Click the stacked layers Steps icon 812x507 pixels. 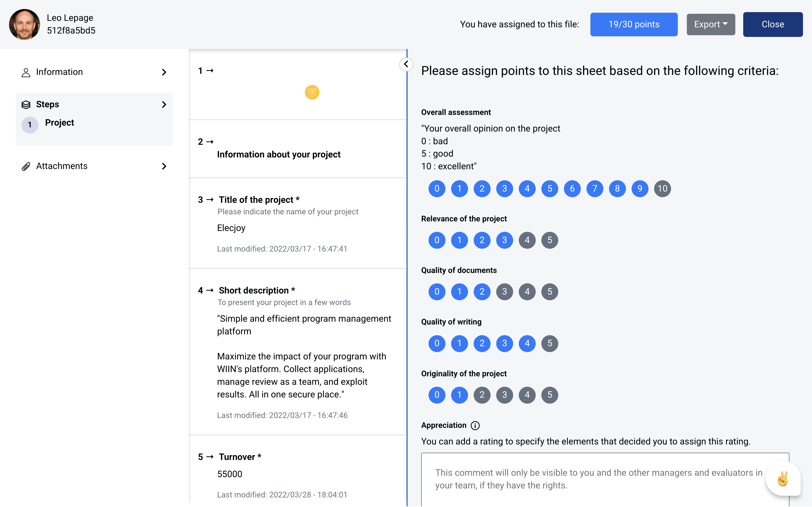pos(26,104)
